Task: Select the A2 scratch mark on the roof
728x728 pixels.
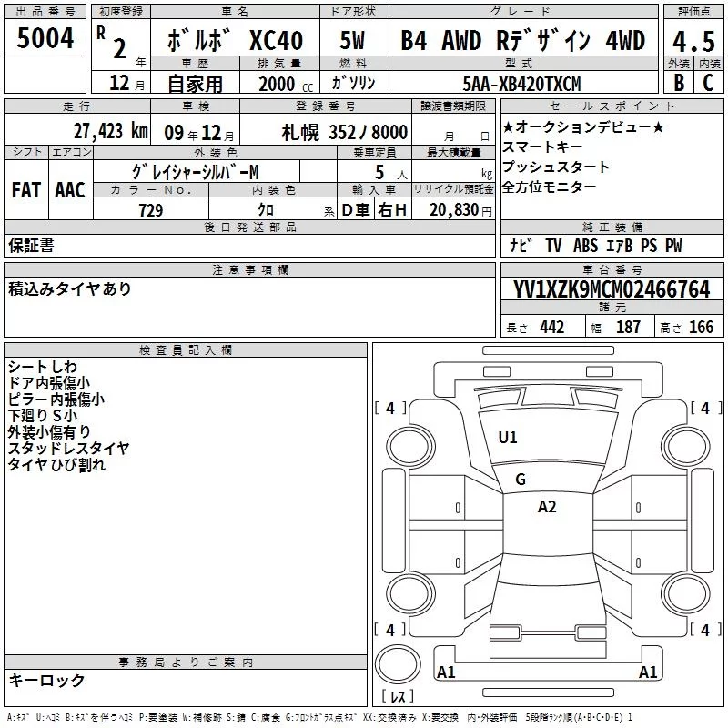Action: pos(547,507)
